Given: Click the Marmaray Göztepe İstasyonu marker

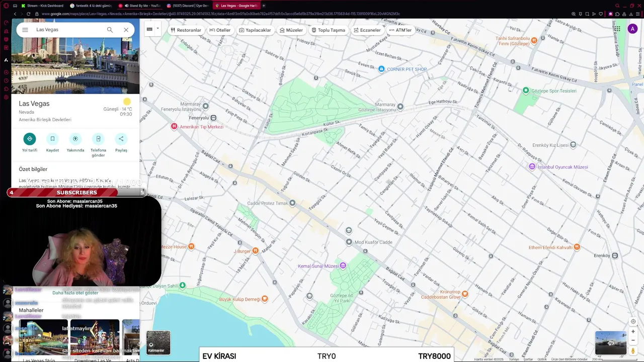Looking at the screenshot, I should (400, 107).
